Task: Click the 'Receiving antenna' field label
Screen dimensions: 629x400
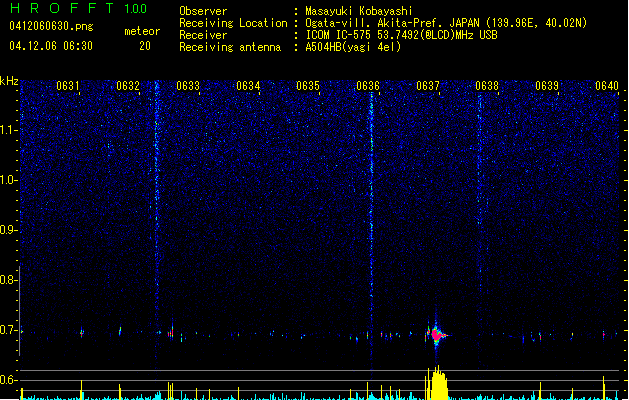Action: (230, 47)
